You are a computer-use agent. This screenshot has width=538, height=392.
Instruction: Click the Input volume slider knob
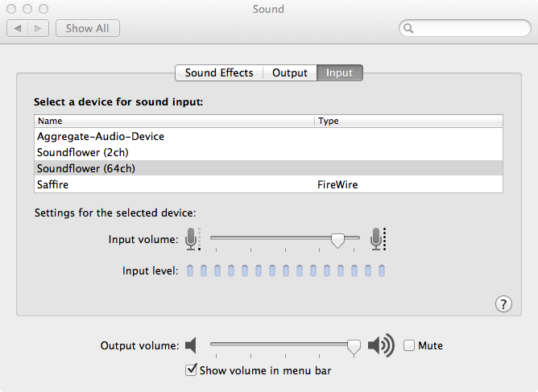tap(338, 239)
